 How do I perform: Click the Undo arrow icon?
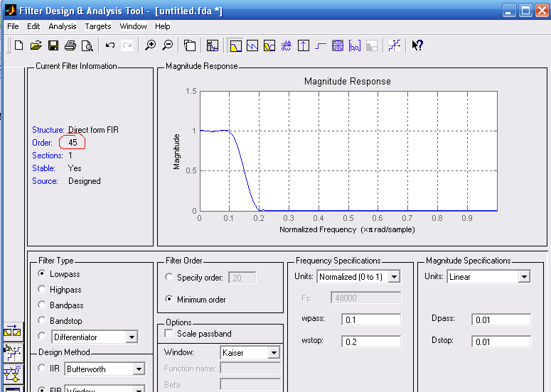110,45
